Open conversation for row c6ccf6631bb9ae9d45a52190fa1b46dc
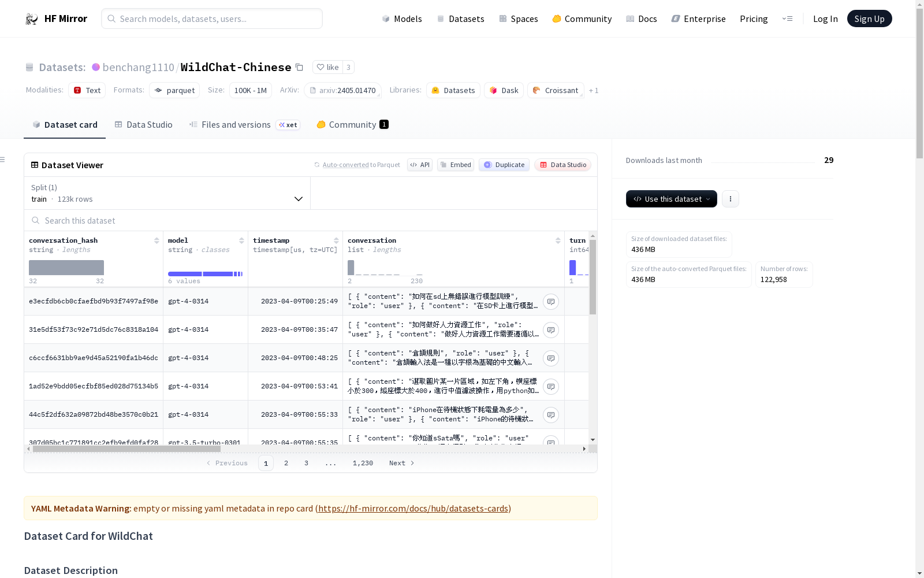This screenshot has height=578, width=924. point(551,358)
